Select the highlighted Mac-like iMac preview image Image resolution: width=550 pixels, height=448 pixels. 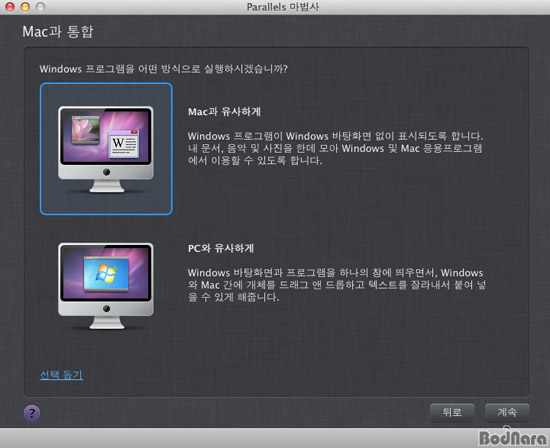point(106,149)
